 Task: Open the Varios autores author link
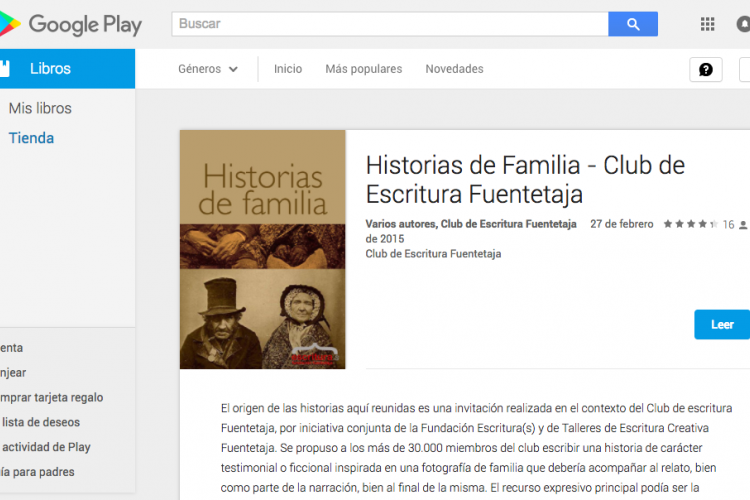click(x=400, y=224)
